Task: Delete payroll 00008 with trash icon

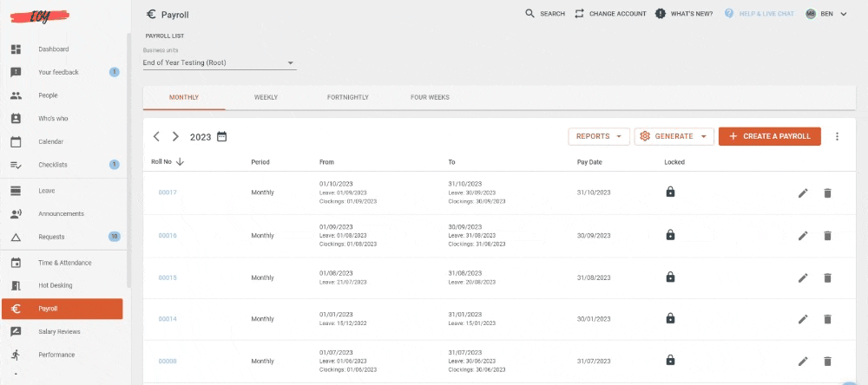Action: (x=827, y=362)
